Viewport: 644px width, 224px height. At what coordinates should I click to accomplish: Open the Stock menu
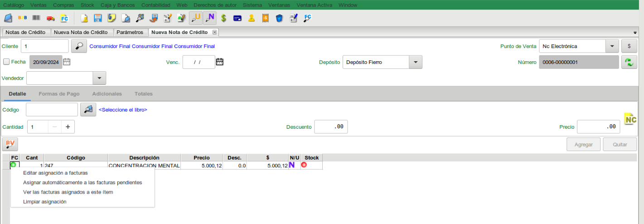click(87, 5)
